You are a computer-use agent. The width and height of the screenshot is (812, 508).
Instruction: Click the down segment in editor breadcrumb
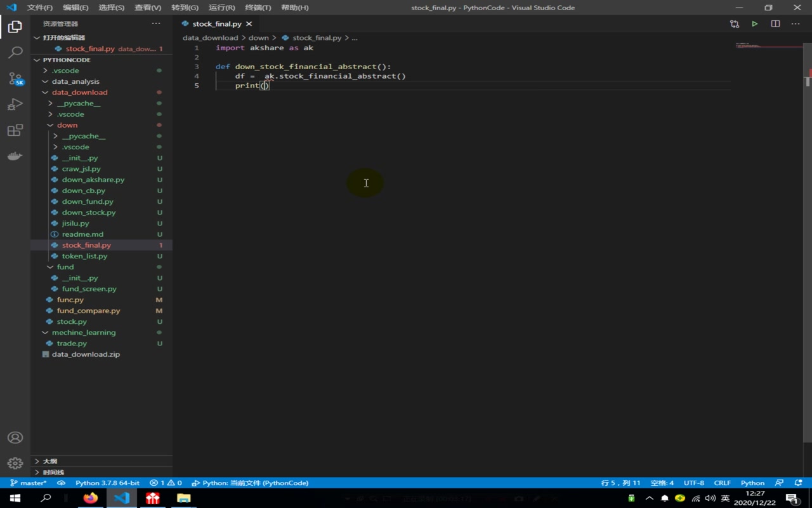(x=258, y=37)
